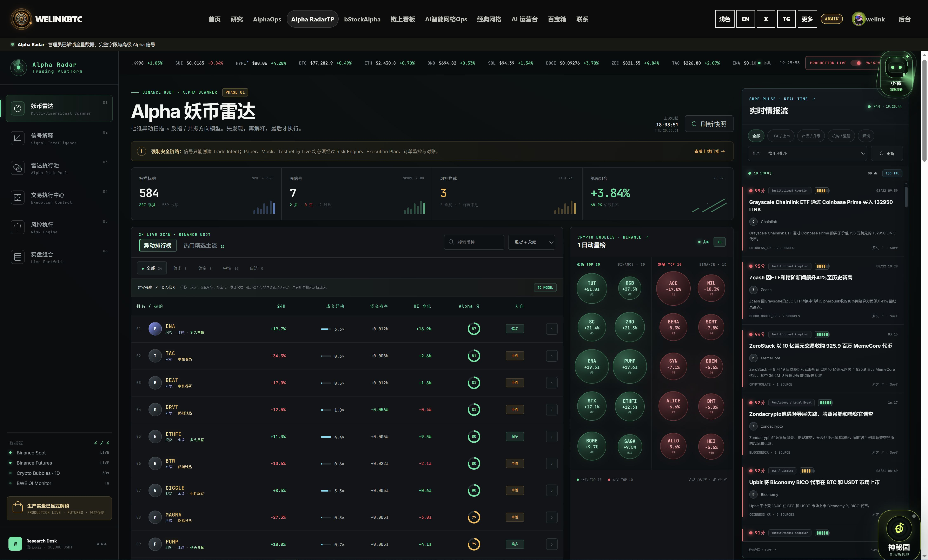Screen dimensions: 928x560
Task: Click the GIGGLE coin icon in the ranking
Action: point(155,490)
